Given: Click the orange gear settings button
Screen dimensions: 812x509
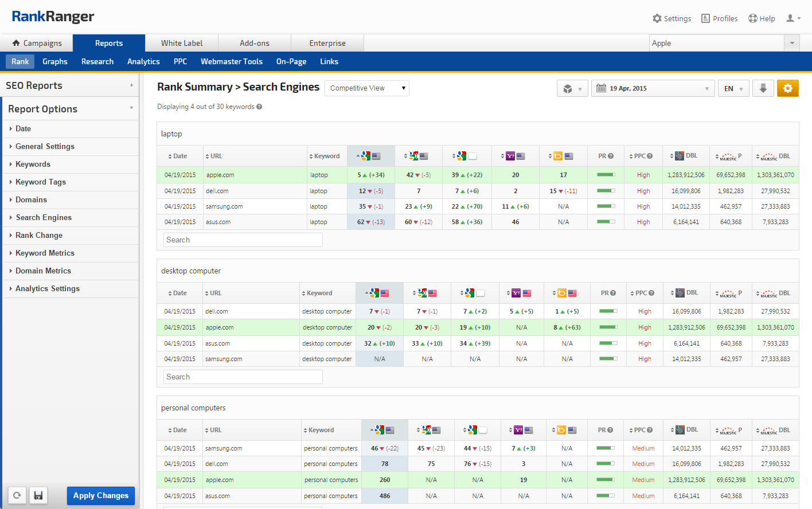Looking at the screenshot, I should coord(787,88).
